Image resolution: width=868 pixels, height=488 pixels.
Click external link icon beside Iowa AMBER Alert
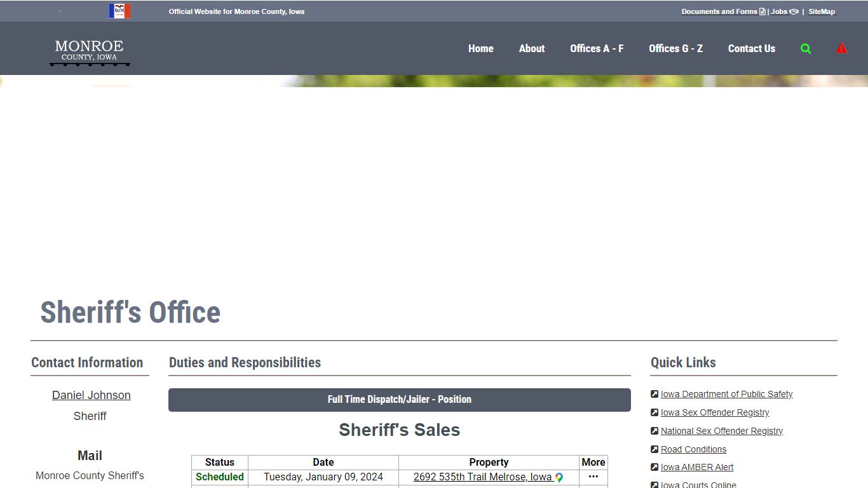654,467
